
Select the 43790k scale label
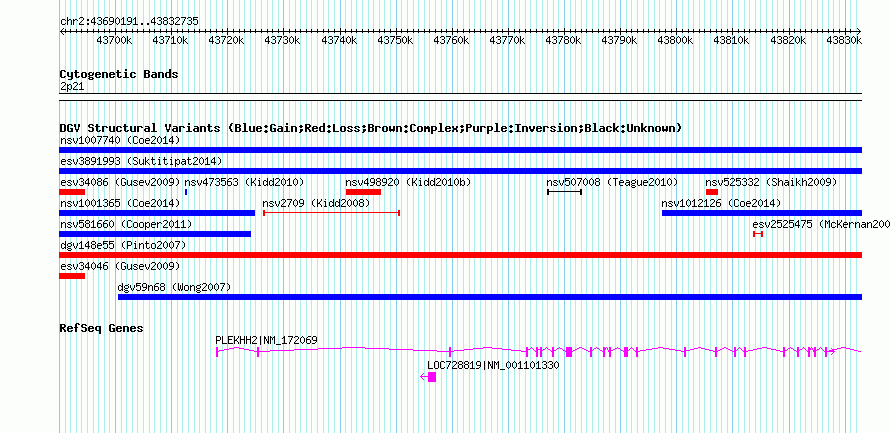click(x=620, y=40)
